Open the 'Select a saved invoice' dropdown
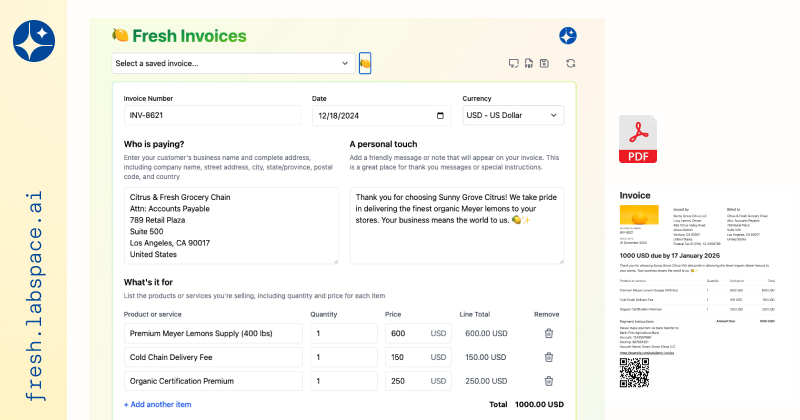 pos(232,63)
